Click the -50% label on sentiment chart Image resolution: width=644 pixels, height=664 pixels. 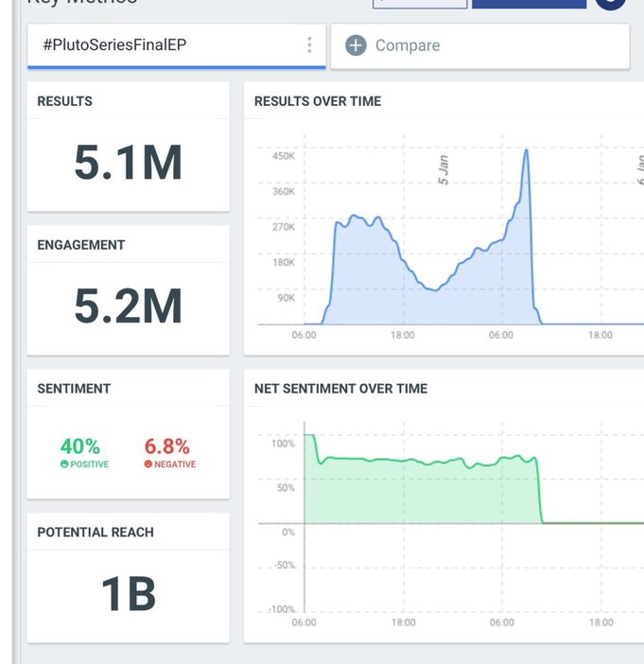click(284, 566)
